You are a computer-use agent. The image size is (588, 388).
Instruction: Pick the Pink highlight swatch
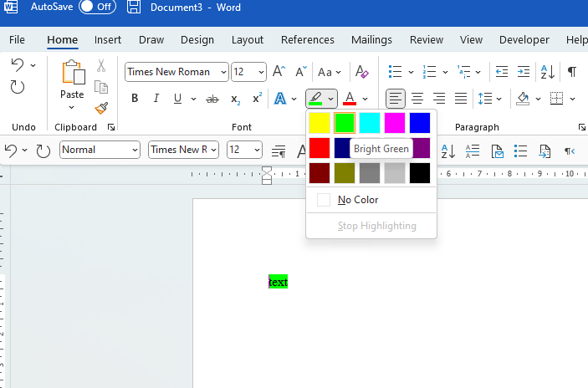tap(395, 123)
